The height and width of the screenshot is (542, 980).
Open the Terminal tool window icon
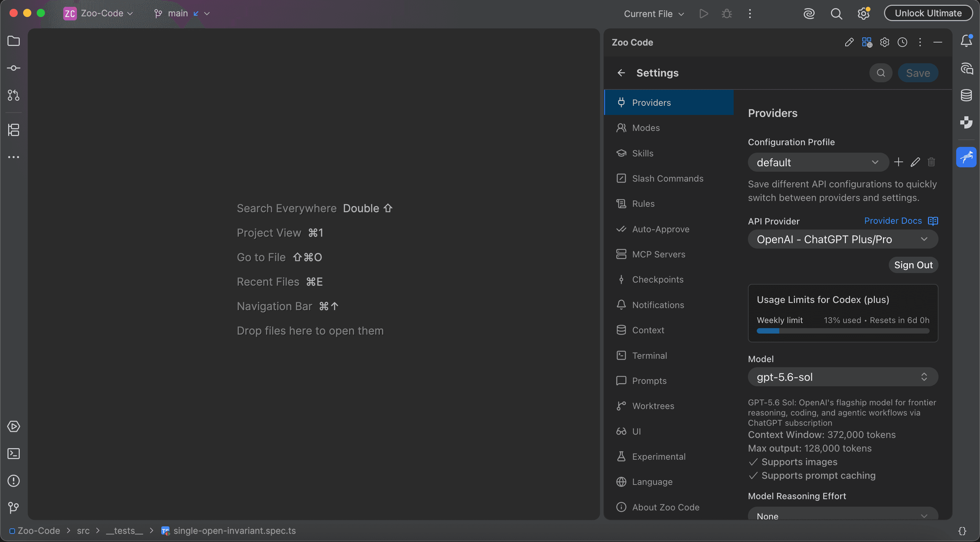pyautogui.click(x=14, y=454)
